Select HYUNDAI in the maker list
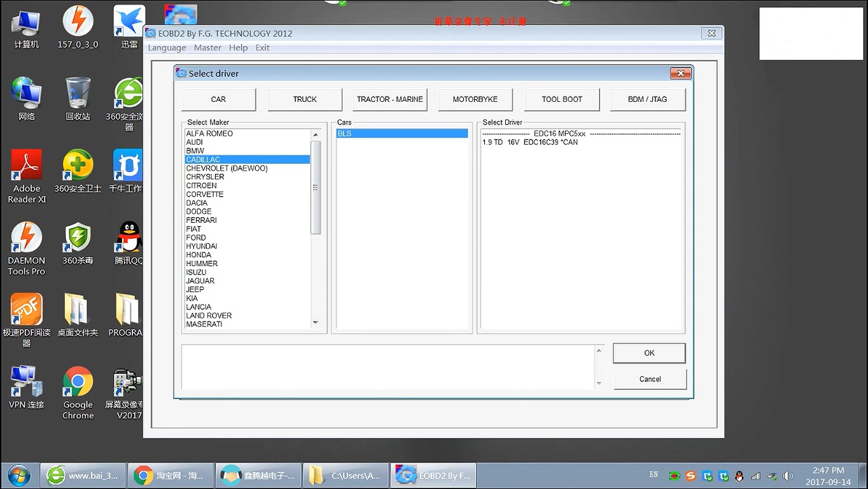Image resolution: width=868 pixels, height=489 pixels. [248, 246]
